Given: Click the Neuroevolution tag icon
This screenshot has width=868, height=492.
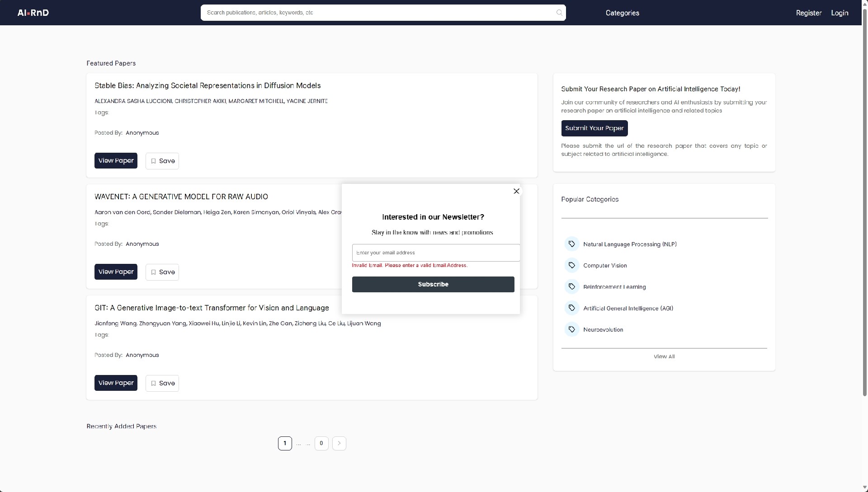Looking at the screenshot, I should pyautogui.click(x=571, y=329).
